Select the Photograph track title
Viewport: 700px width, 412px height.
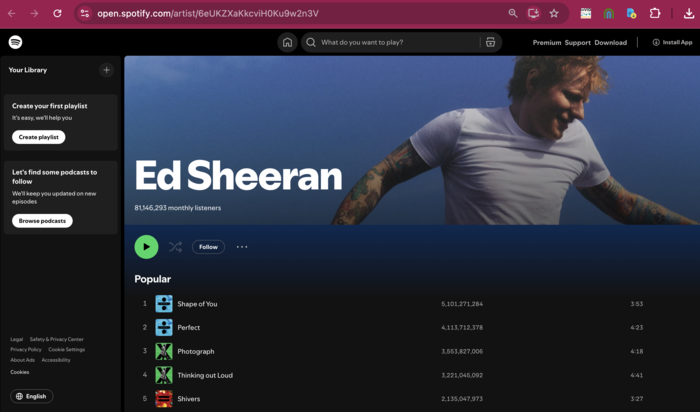[196, 352]
